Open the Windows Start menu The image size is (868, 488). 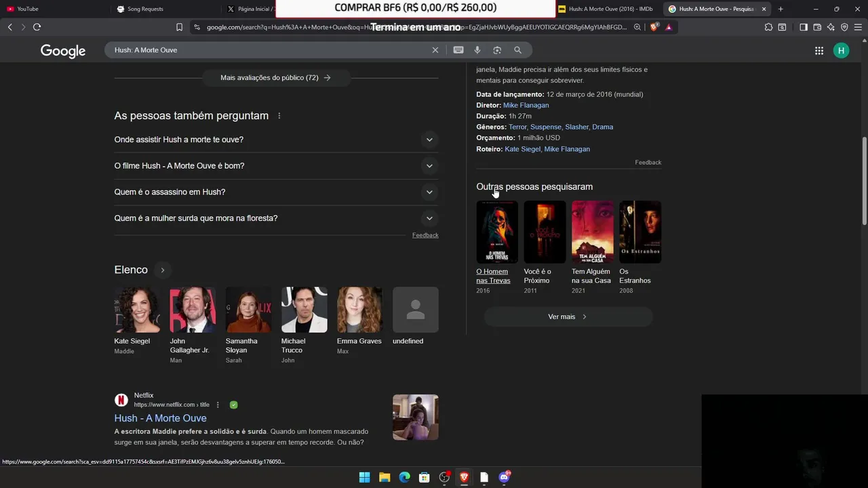364,477
